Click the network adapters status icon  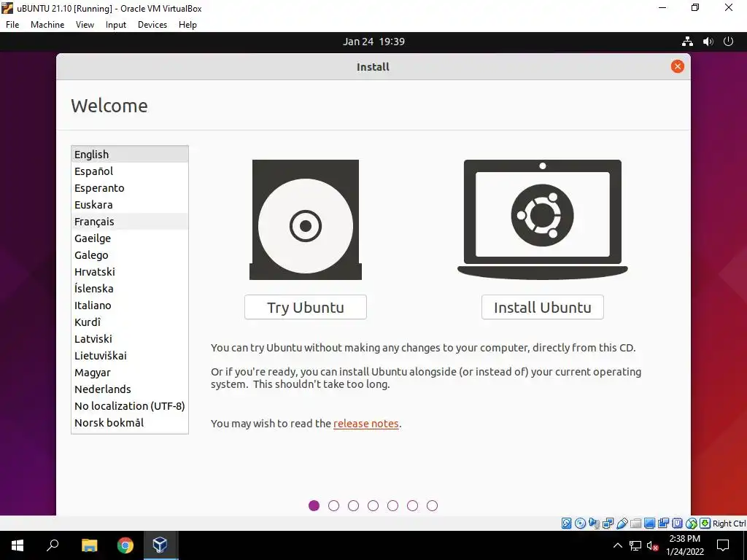[608, 524]
